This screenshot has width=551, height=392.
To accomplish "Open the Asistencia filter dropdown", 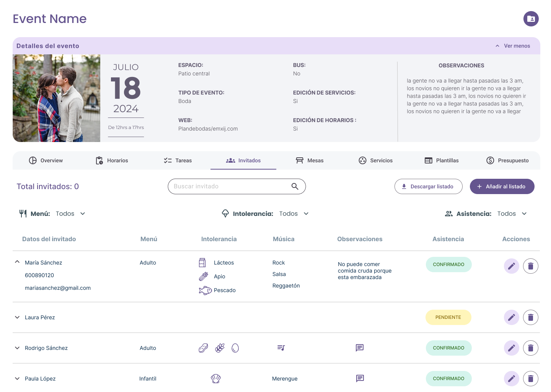I will click(x=512, y=214).
